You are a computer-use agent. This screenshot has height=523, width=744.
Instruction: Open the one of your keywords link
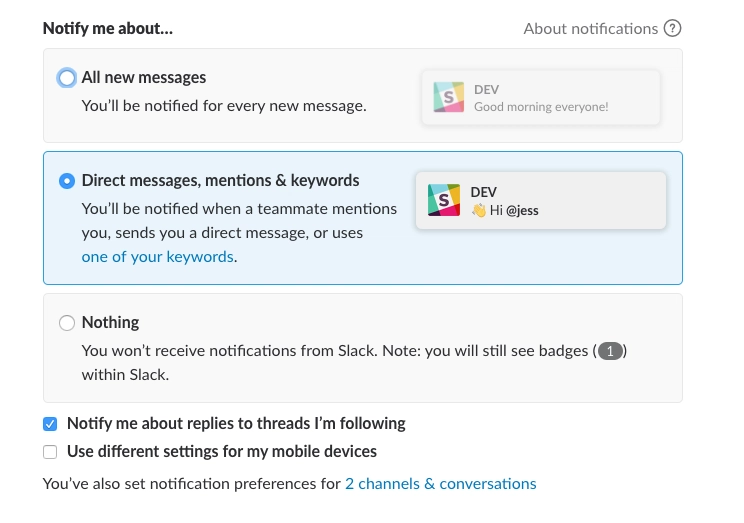tap(158, 257)
